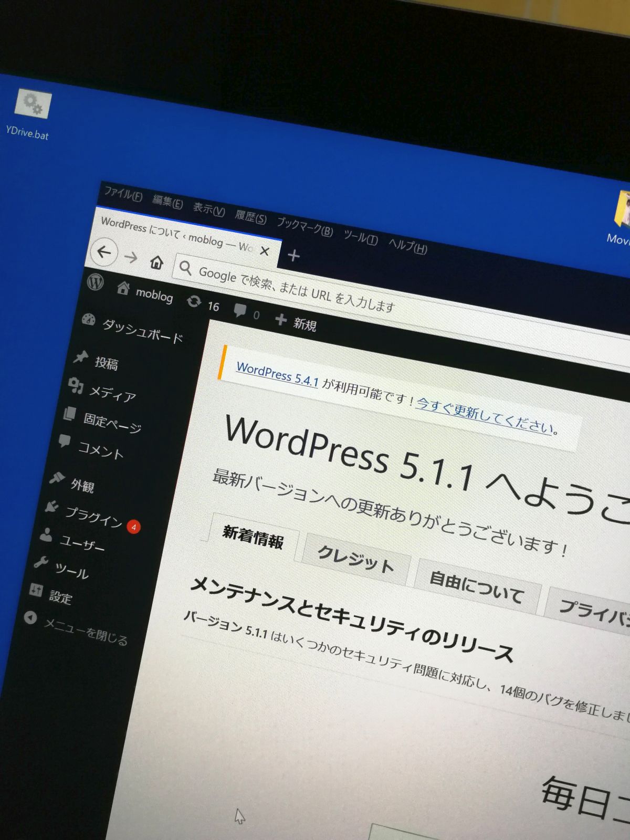Click the コメント speech bubble icon
Image resolution: width=630 pixels, height=840 pixels.
(x=65, y=441)
